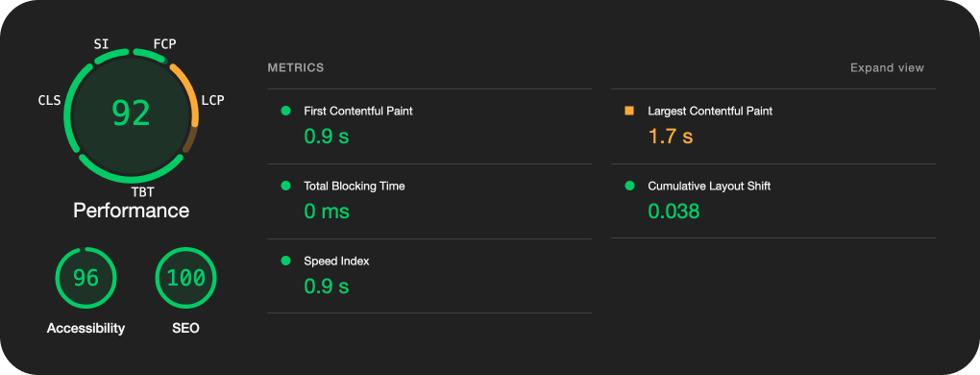Click the green dot beside Total Blocking Time
Screen dimensions: 980x375
[285, 186]
